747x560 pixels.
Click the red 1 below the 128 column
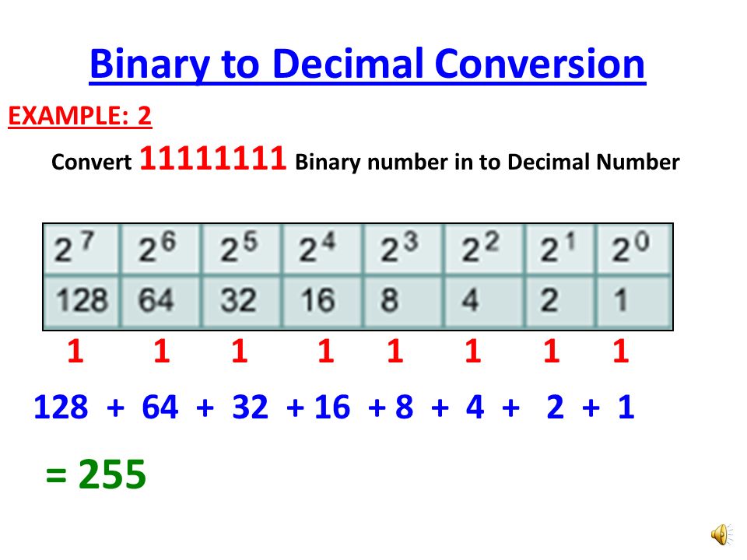(x=75, y=352)
